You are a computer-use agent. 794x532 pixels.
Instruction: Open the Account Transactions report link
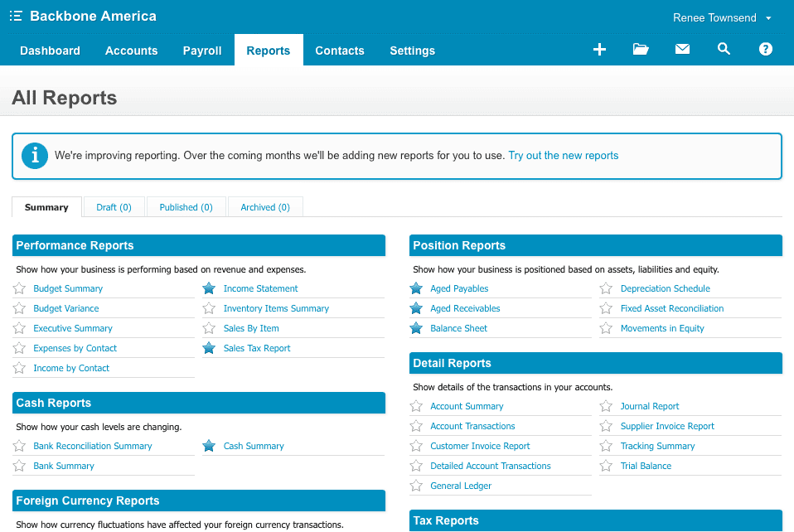[x=472, y=426]
